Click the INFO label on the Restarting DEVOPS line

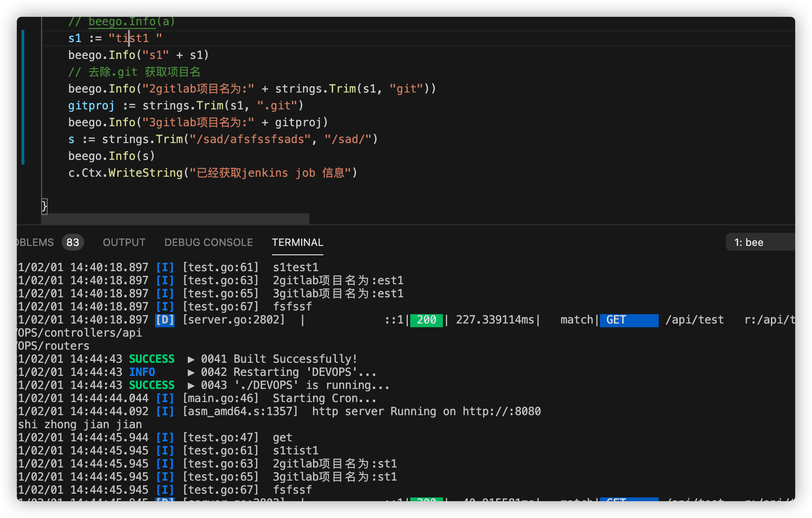[142, 372]
